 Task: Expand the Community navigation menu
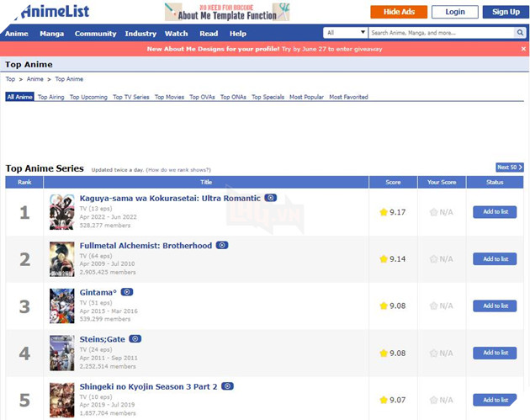pos(95,34)
